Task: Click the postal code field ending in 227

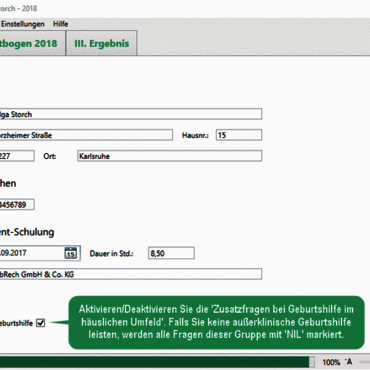Action: [17, 156]
